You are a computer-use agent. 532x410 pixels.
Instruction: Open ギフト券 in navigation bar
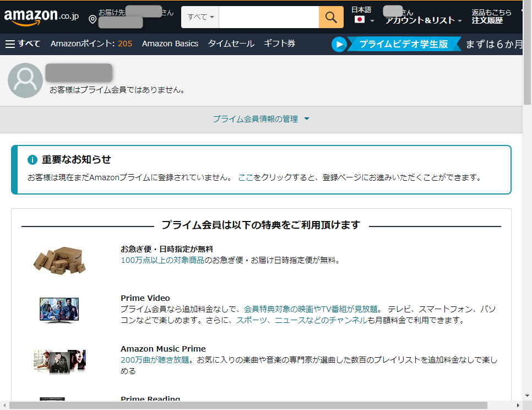pyautogui.click(x=280, y=44)
